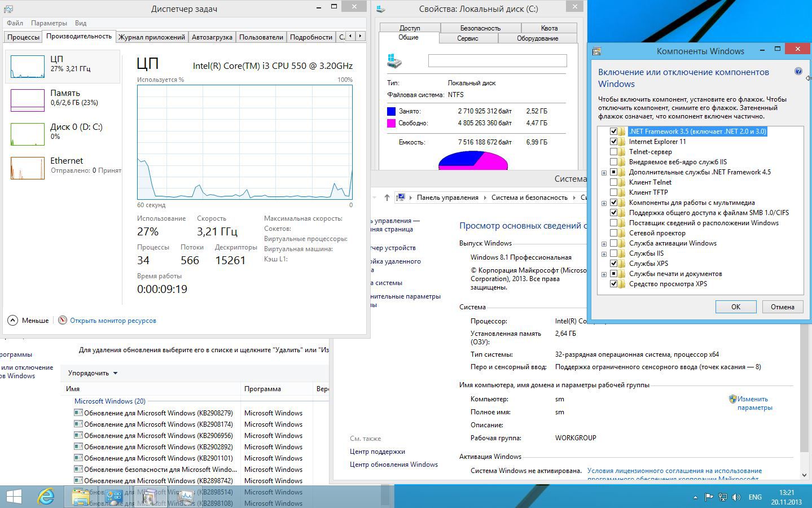Image resolution: width=812 pixels, height=508 pixels.
Task: Sort updates by Программа column header
Action: pos(277,389)
